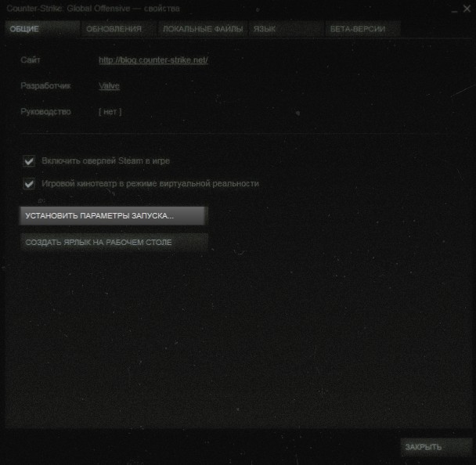Open the blog.counter-strike.net website link
This screenshot has height=465, width=476.
pyautogui.click(x=153, y=60)
